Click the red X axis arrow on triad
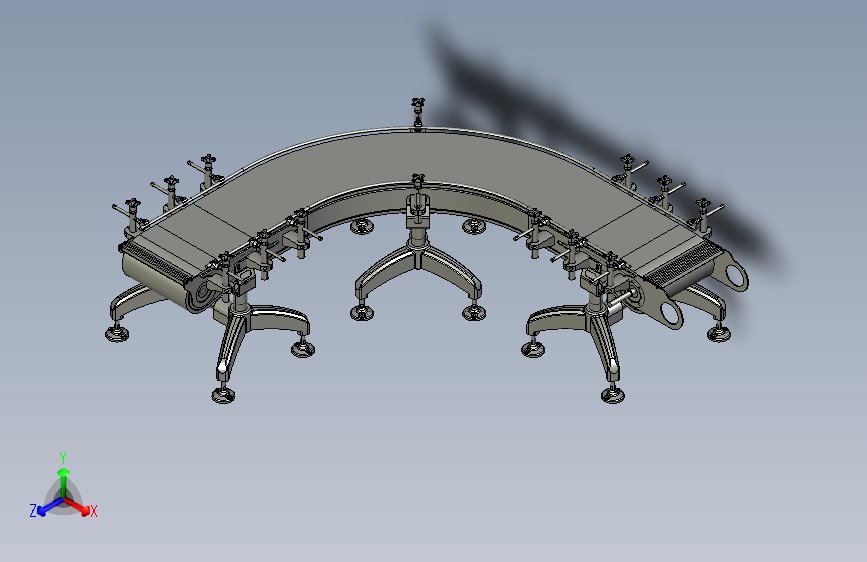The height and width of the screenshot is (562, 867). [x=77, y=506]
